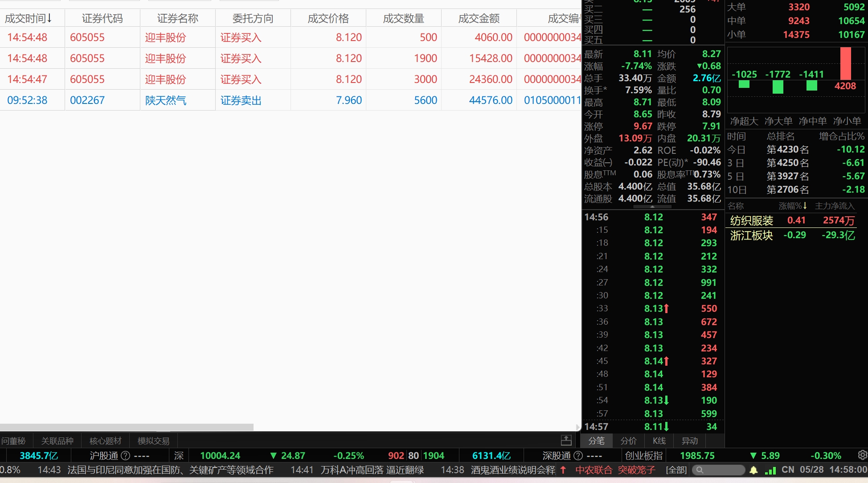868x483 pixels.
Task: Click the 证券名称 column header
Action: pyautogui.click(x=178, y=18)
